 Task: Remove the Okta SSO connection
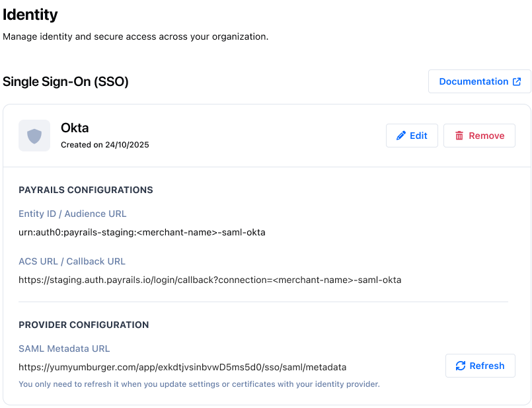[x=479, y=136]
